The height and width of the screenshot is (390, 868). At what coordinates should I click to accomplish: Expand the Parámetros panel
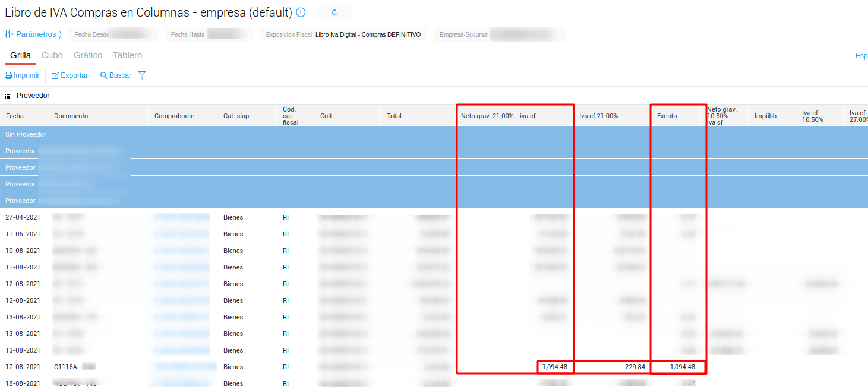(x=33, y=34)
